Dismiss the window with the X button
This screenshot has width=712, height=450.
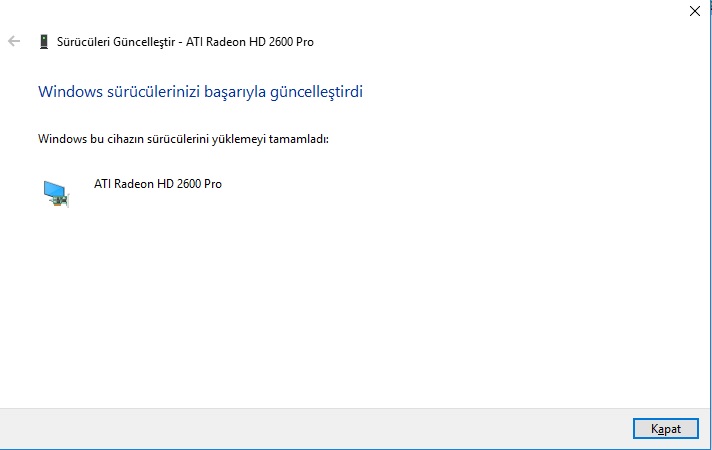coord(694,11)
